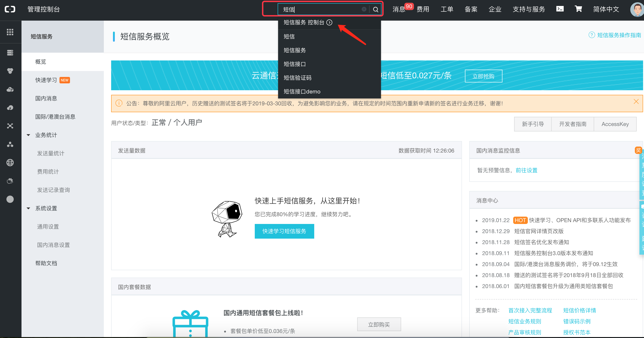Open 费用 in the top navigation
This screenshot has height=338, width=644.
[423, 9]
